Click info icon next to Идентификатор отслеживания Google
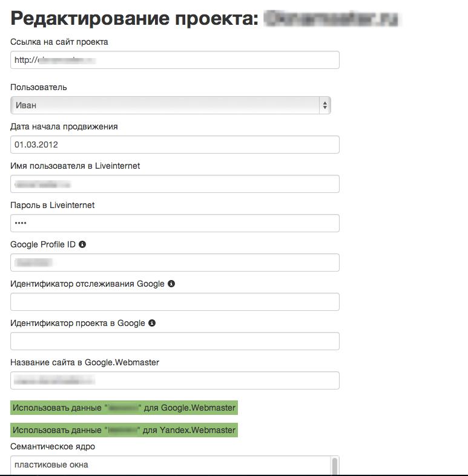 (171, 283)
